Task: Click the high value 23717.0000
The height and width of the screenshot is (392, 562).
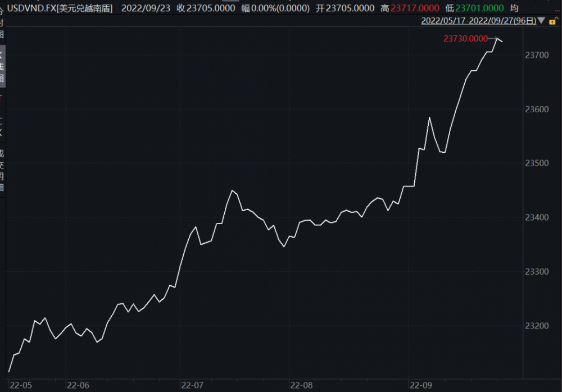Action: [x=415, y=8]
